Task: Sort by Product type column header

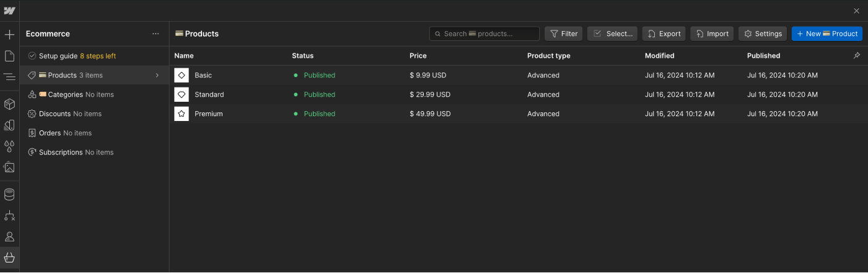Action: click(x=549, y=56)
